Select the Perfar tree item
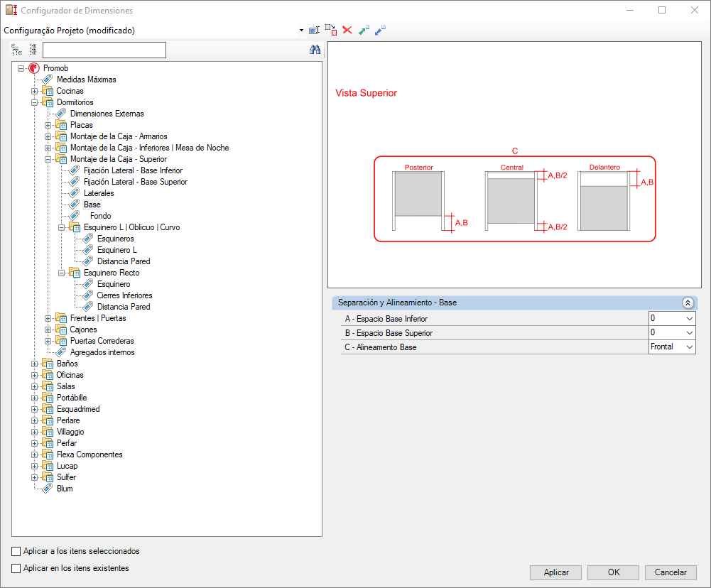 click(67, 443)
